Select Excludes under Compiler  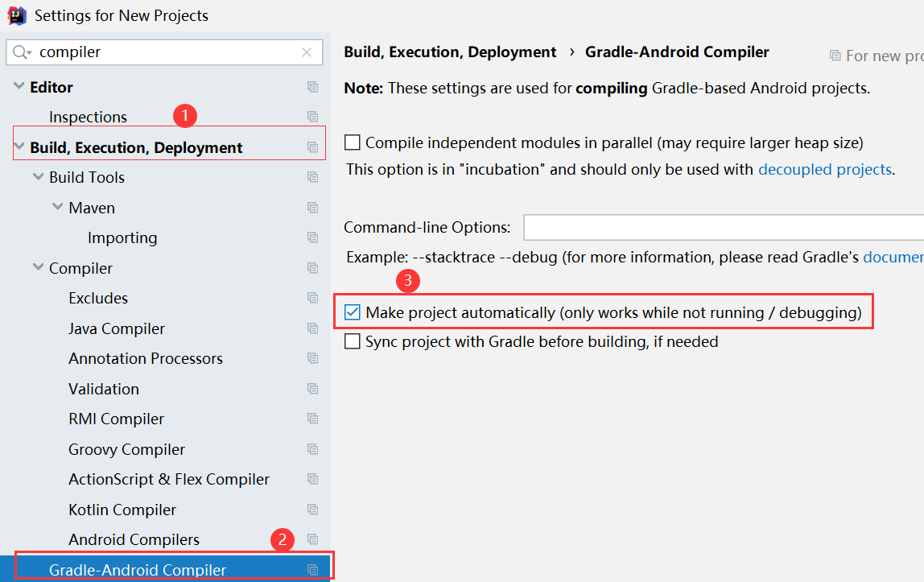(98, 298)
